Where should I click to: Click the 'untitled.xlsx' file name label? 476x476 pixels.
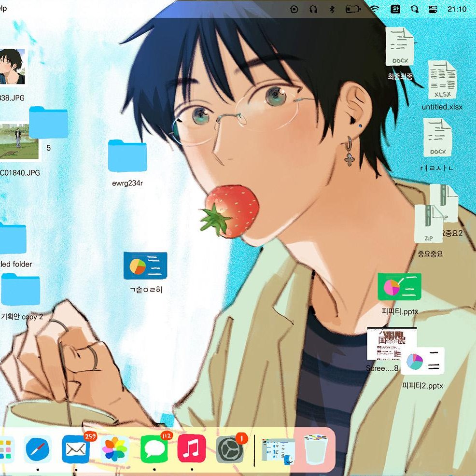[442, 107]
